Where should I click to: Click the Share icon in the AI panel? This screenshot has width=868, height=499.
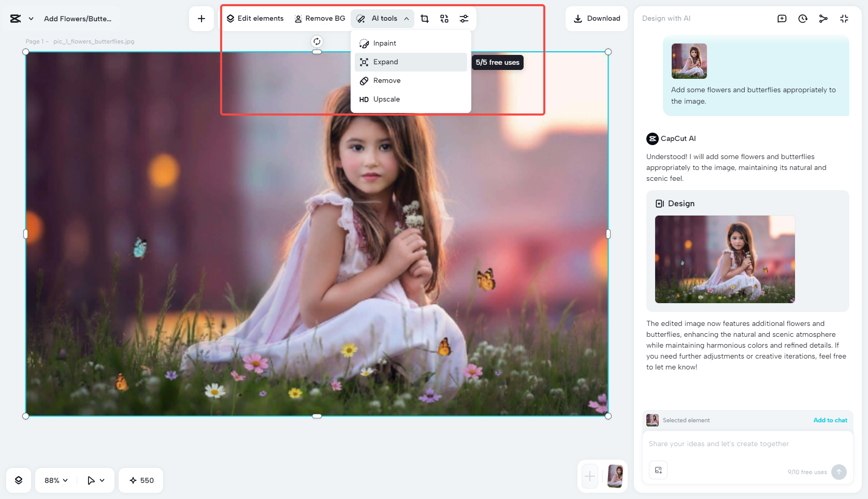point(823,18)
